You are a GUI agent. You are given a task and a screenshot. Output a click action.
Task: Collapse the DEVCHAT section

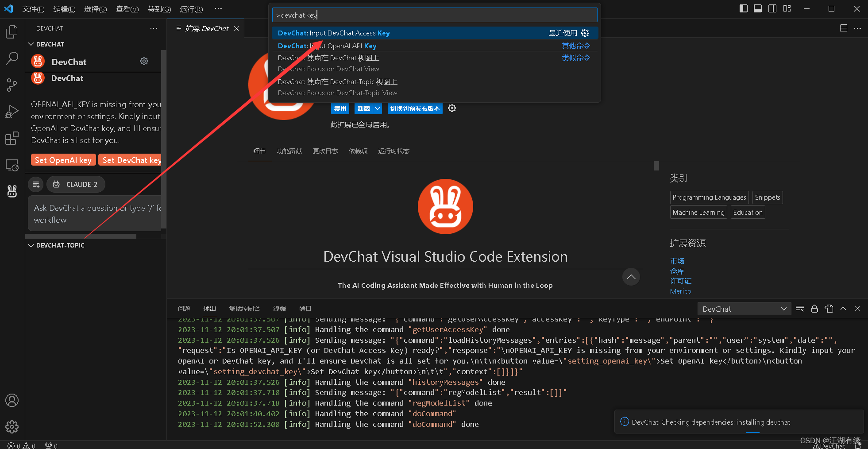pyautogui.click(x=31, y=44)
